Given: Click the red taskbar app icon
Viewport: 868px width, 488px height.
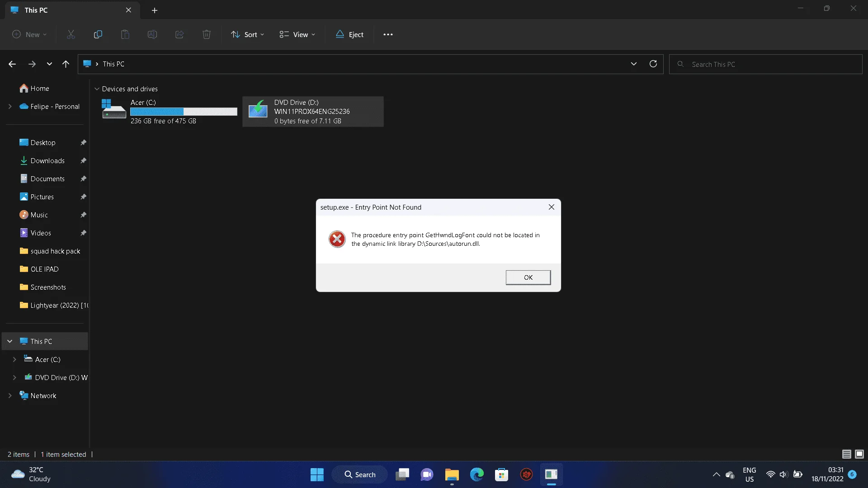Looking at the screenshot, I should (526, 474).
